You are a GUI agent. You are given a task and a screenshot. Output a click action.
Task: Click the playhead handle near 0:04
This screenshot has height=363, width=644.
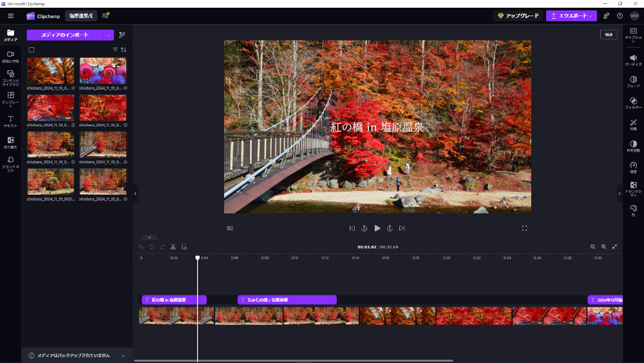(198, 257)
